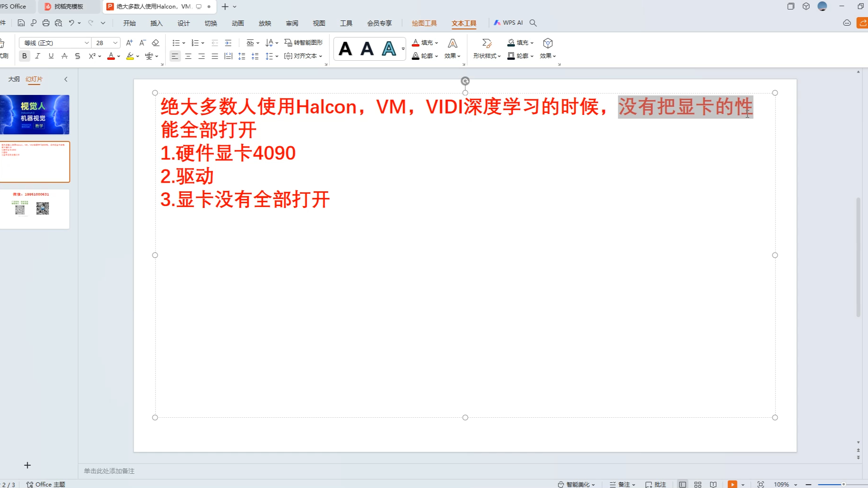Open the 插入 (Insert) tab
The height and width of the screenshot is (488, 868).
coord(156,23)
